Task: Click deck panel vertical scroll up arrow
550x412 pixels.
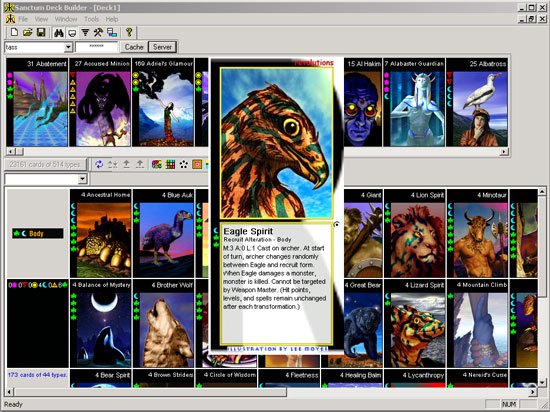Action: tap(542, 191)
